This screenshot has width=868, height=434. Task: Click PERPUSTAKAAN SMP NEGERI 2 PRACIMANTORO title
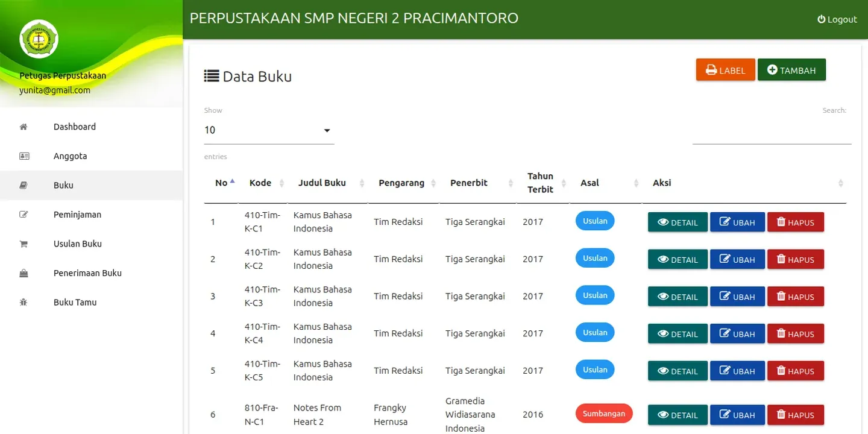[x=354, y=18]
